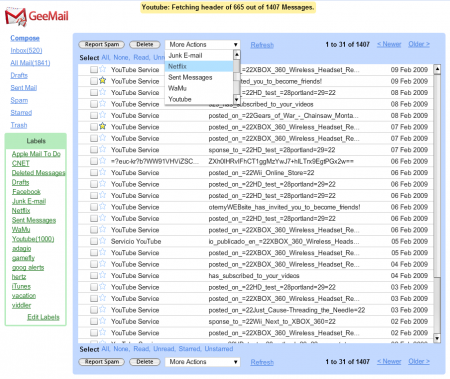Tick checkbox for Just_Cause-Threading_the_Needle message
The width and height of the screenshot is (450, 379).
(94, 310)
